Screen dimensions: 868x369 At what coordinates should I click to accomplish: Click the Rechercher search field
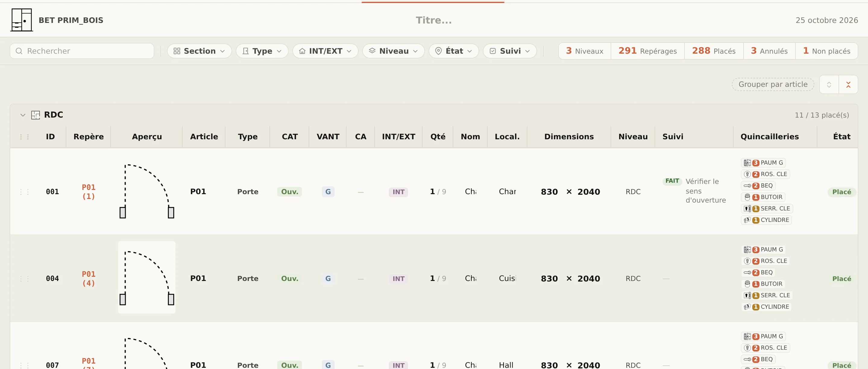[82, 51]
